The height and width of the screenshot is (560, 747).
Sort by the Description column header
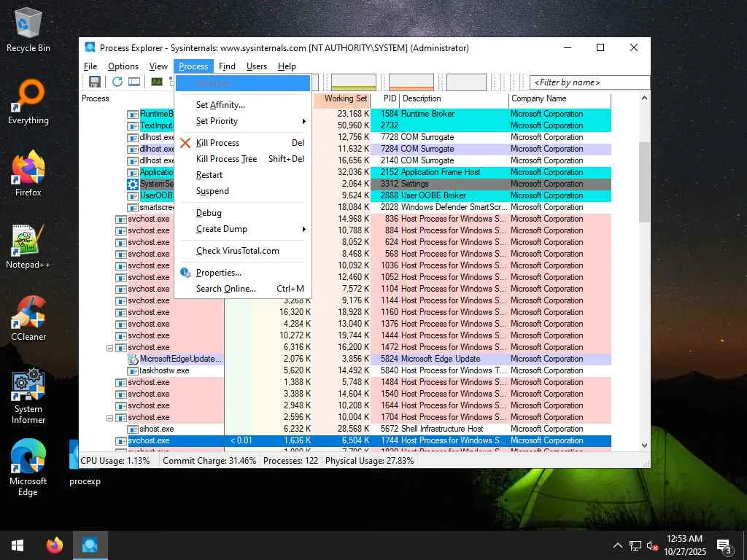(454, 98)
